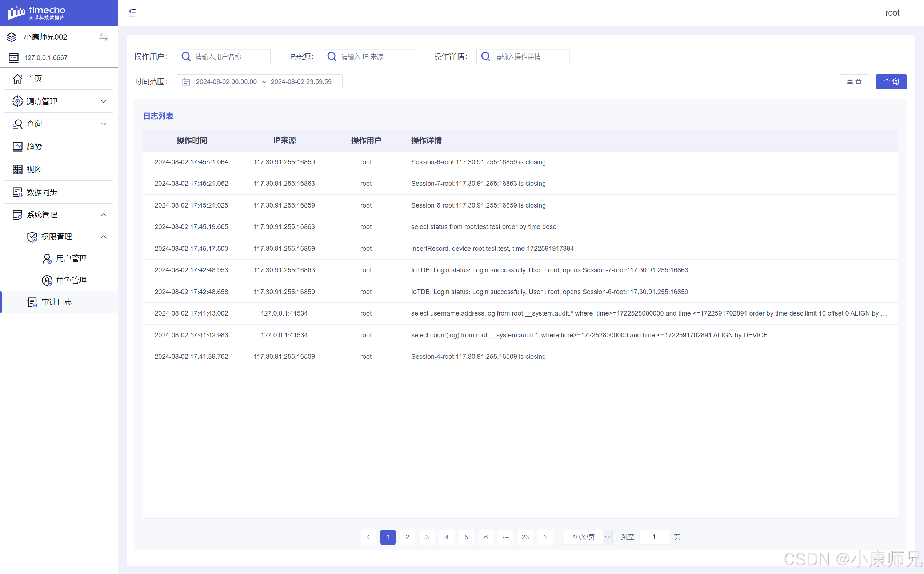The height and width of the screenshot is (574, 924).
Task: Open the 角色管理 menu item
Action: pyautogui.click(x=59, y=281)
